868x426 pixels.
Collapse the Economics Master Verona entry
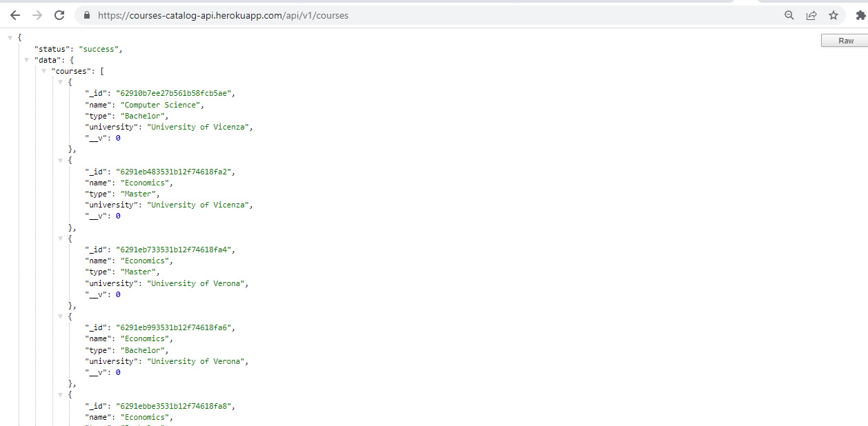coord(61,239)
